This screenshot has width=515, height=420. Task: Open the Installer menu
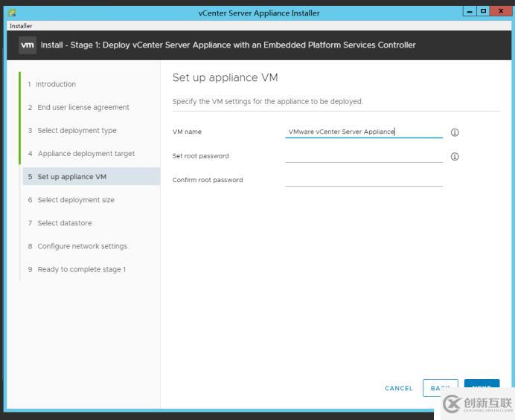click(x=21, y=26)
